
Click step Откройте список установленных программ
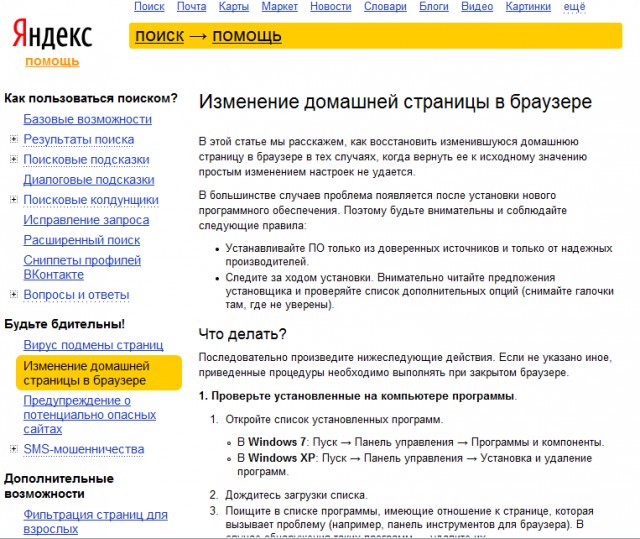tap(334, 419)
